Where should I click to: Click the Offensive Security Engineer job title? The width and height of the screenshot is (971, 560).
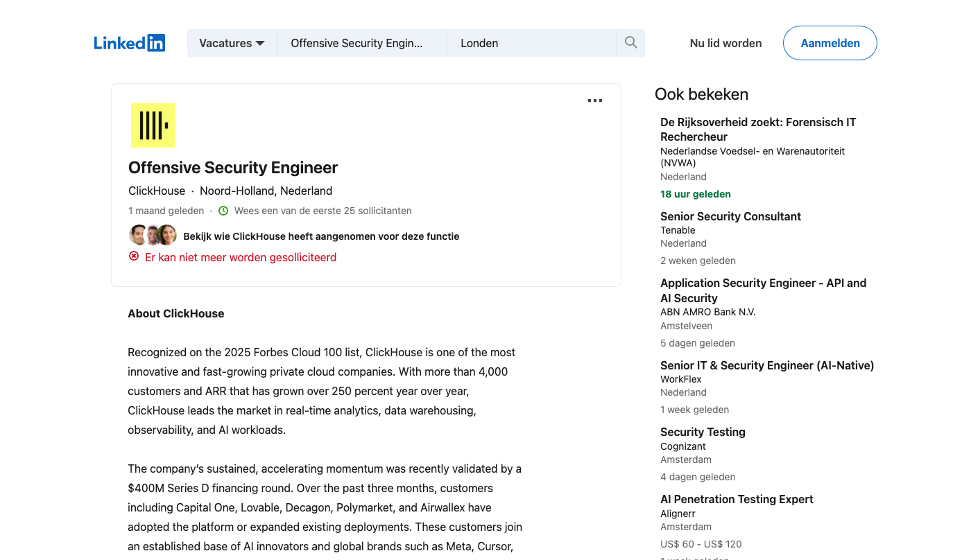pos(233,168)
